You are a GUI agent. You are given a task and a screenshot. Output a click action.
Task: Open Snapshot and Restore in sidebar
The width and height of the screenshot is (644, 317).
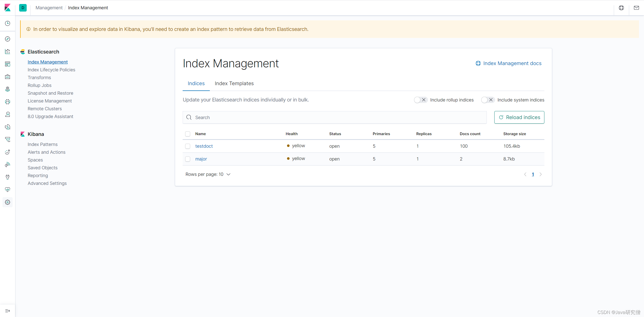50,93
